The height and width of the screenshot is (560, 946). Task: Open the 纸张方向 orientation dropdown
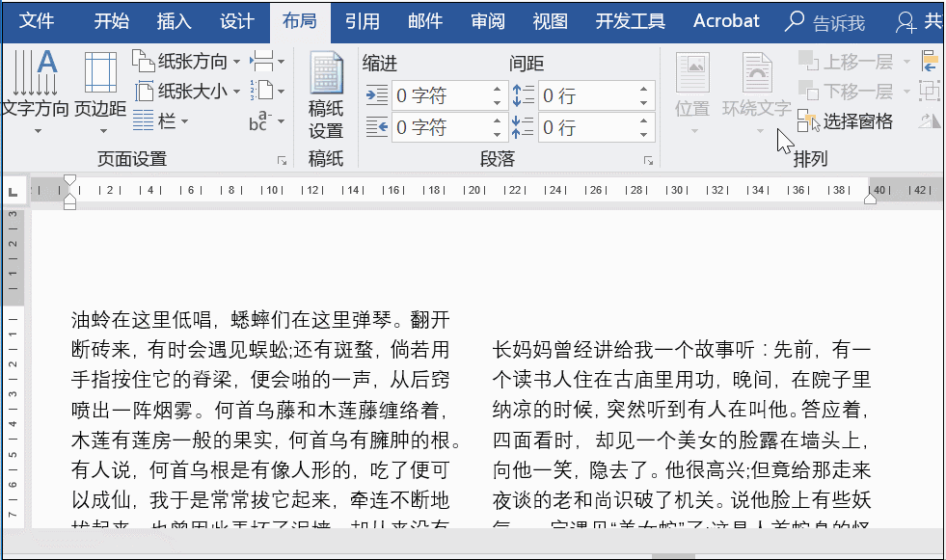click(188, 60)
